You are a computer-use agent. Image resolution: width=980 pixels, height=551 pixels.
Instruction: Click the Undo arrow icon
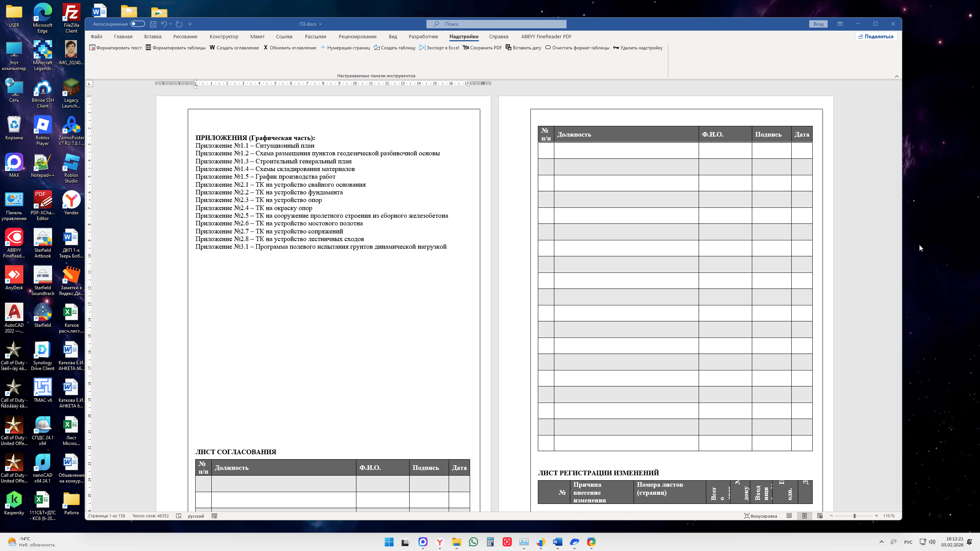pos(164,24)
